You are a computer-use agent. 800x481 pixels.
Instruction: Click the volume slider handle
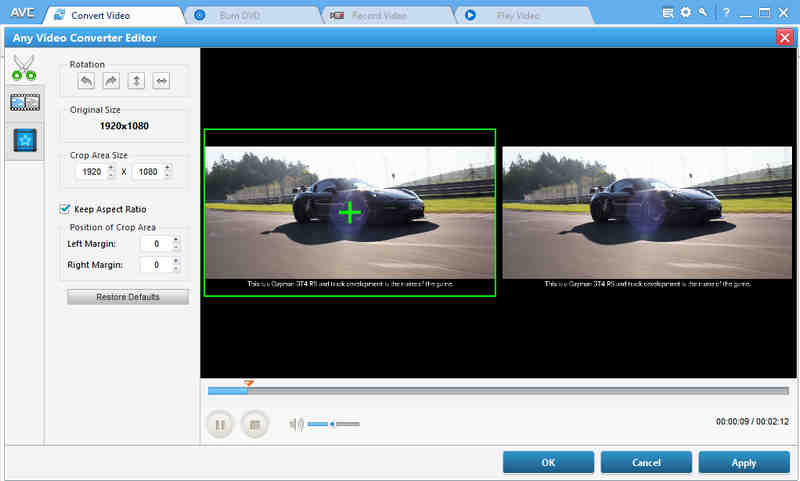(x=332, y=424)
